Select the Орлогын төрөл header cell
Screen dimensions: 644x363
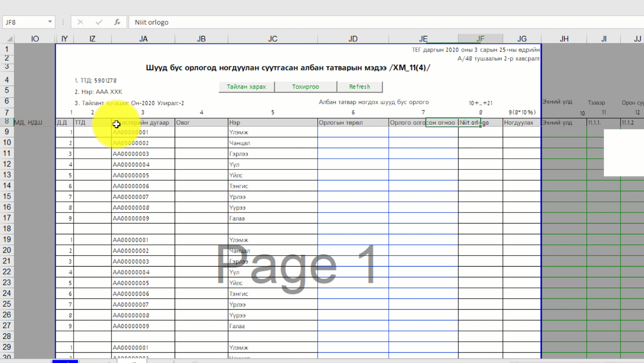353,123
